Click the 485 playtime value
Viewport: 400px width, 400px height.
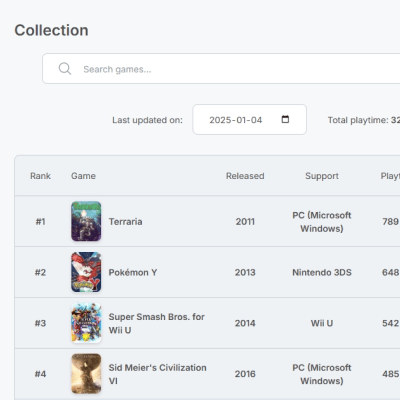point(390,374)
